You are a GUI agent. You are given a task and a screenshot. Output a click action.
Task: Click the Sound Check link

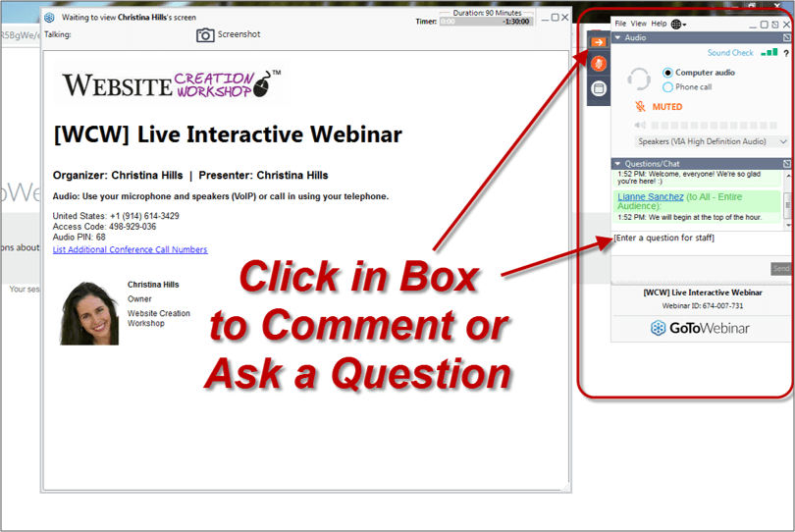tap(730, 53)
